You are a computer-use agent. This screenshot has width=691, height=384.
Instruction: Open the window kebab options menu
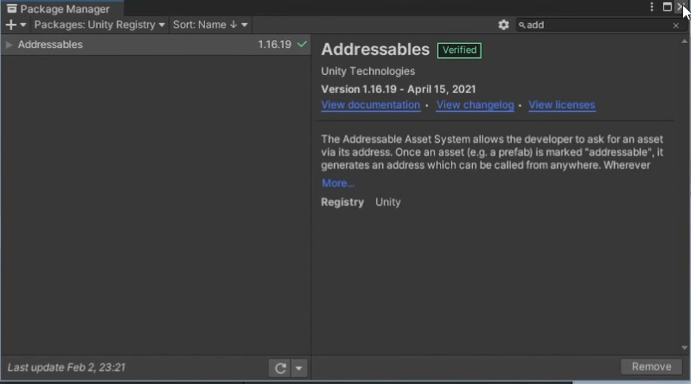coord(651,7)
